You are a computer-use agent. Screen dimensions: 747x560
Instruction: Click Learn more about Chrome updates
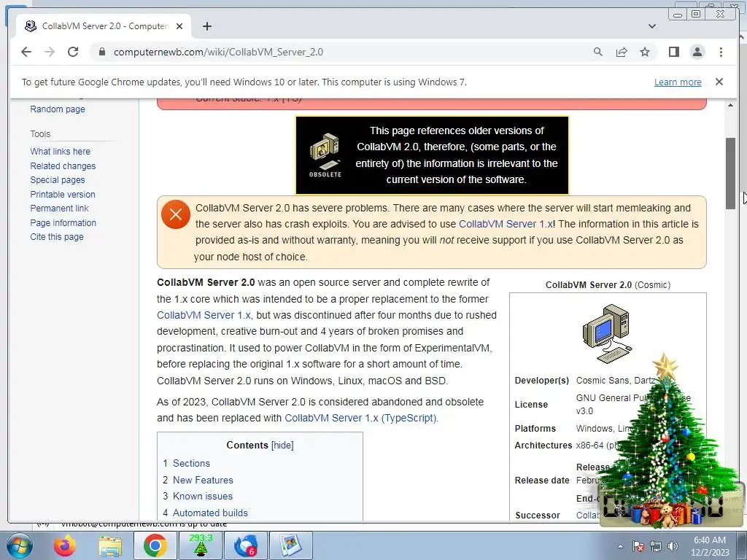[x=678, y=82]
